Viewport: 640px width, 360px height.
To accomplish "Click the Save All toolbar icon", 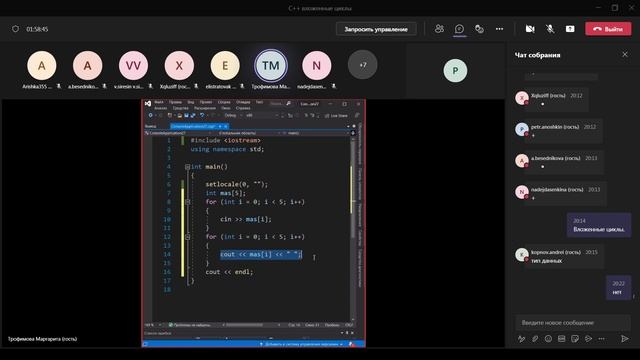I will [x=193, y=116].
